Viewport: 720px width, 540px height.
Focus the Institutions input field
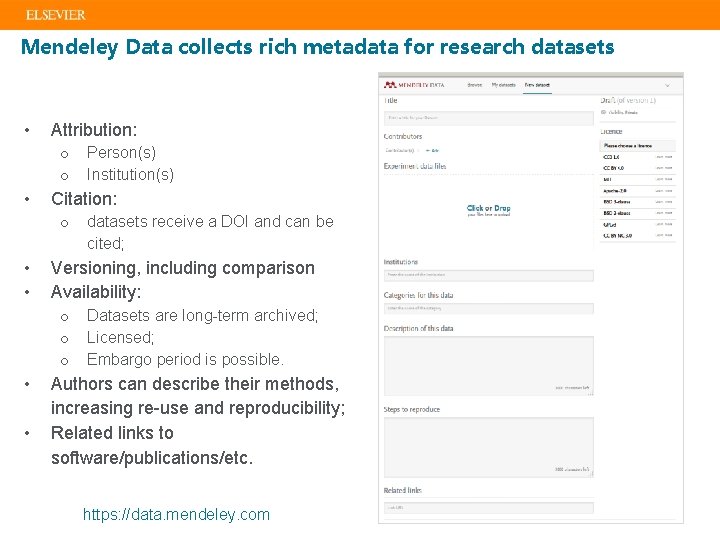[488, 275]
